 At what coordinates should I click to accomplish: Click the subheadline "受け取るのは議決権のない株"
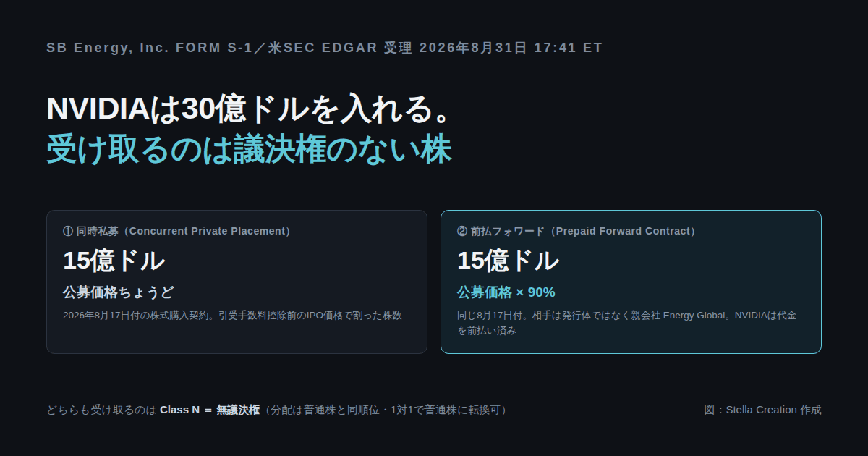click(x=249, y=149)
